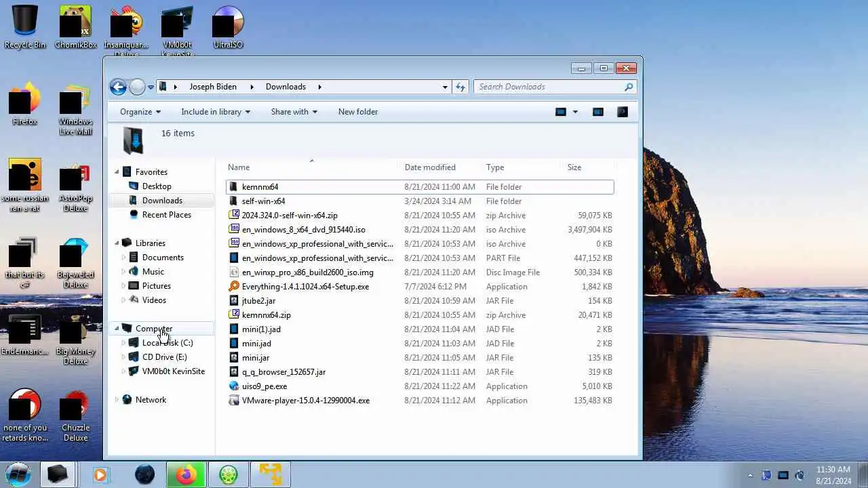The height and width of the screenshot is (488, 868).
Task: Click the search magnifier icon
Action: point(629,87)
